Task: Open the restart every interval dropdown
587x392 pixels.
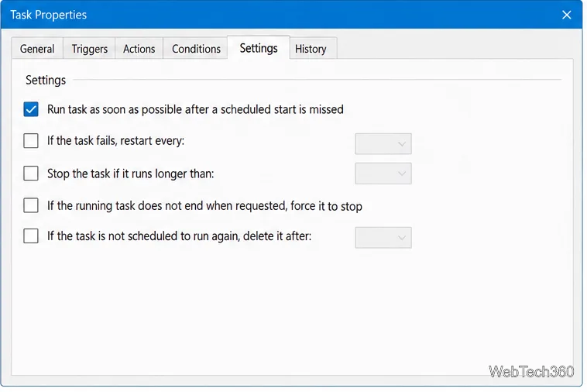Action: [x=383, y=144]
